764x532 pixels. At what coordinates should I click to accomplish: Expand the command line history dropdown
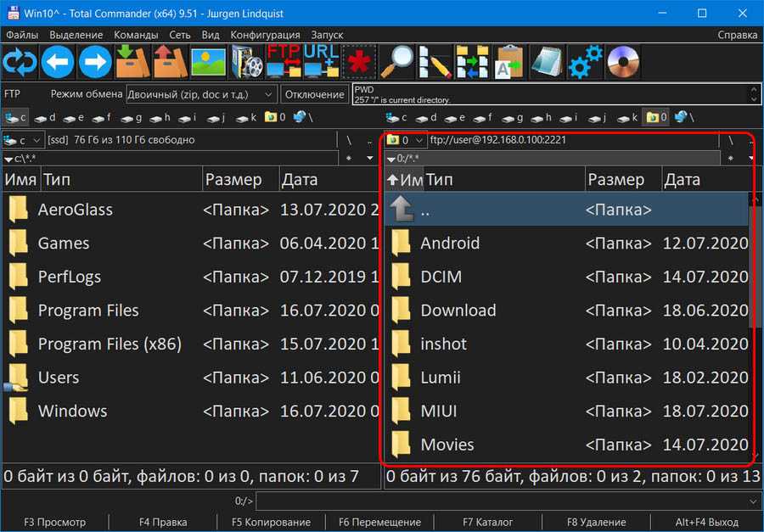(x=754, y=501)
